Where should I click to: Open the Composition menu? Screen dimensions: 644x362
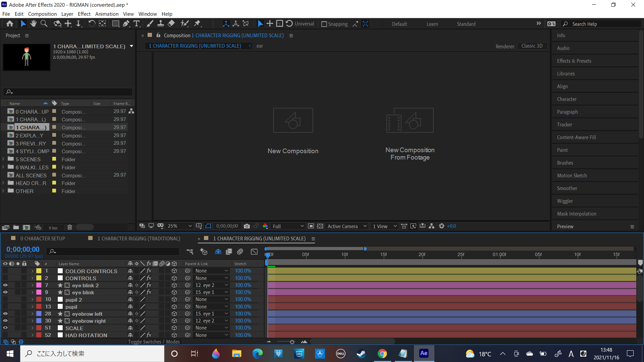(x=42, y=14)
